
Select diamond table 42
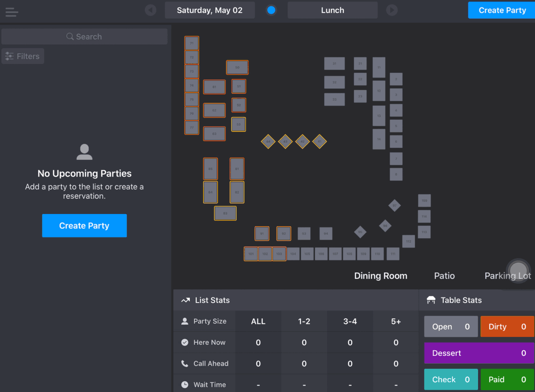coord(302,142)
